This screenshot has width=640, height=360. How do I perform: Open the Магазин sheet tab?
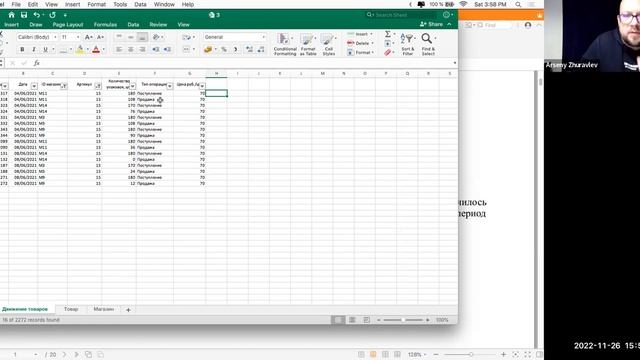click(104, 309)
